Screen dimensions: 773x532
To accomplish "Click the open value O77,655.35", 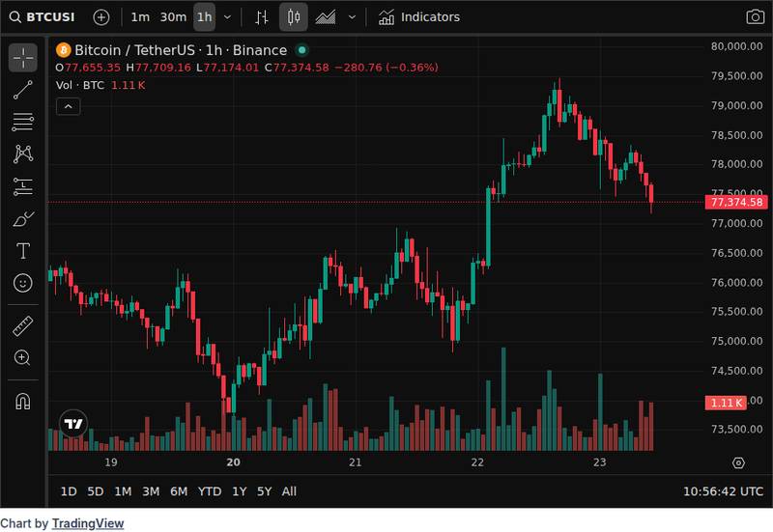I will click(x=88, y=68).
